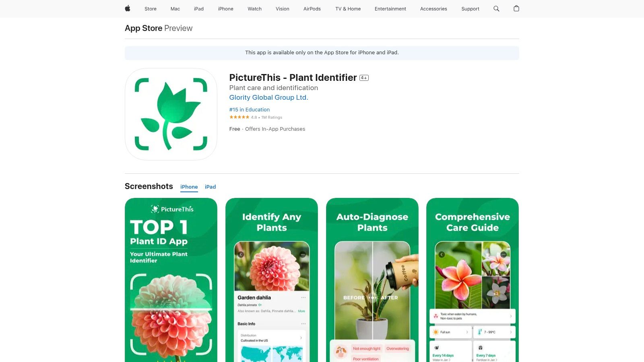Image resolution: width=644 pixels, height=362 pixels.
Task: Click the App Store heading link
Action: click(x=144, y=28)
